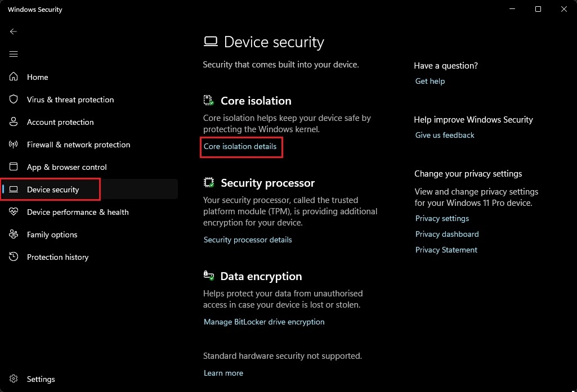Image resolution: width=577 pixels, height=392 pixels.
Task: Click the Home house icon
Action: (x=15, y=77)
